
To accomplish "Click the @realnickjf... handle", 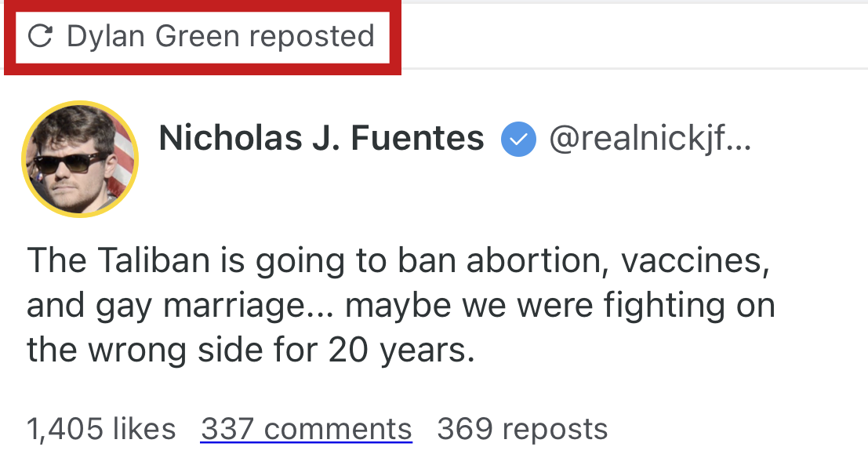I will tap(643, 139).
